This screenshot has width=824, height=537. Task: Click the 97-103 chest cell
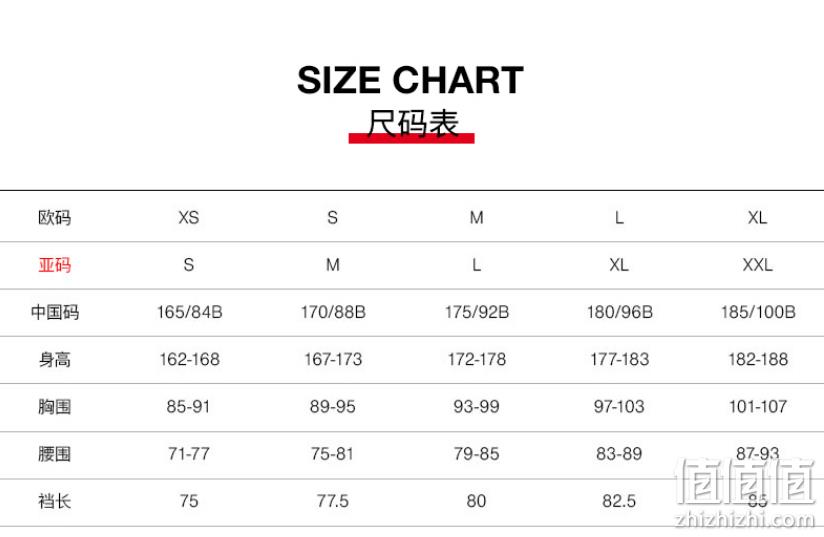pos(619,407)
